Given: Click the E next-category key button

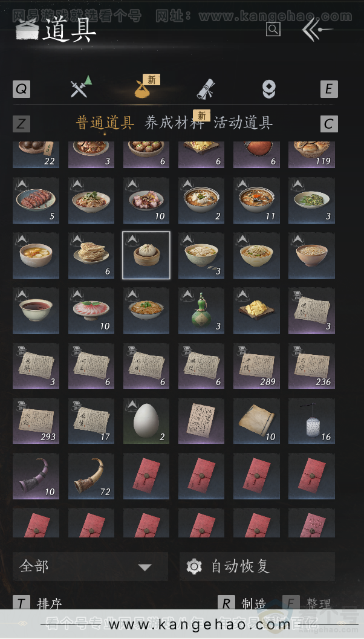Looking at the screenshot, I should point(329,89).
